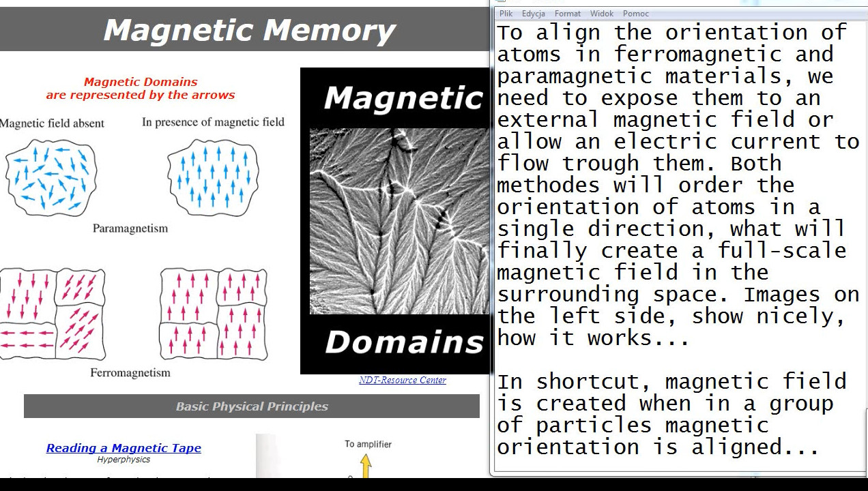Image resolution: width=868 pixels, height=491 pixels.
Task: Click the Basic Physical Principles section banner
Action: pyautogui.click(x=251, y=406)
